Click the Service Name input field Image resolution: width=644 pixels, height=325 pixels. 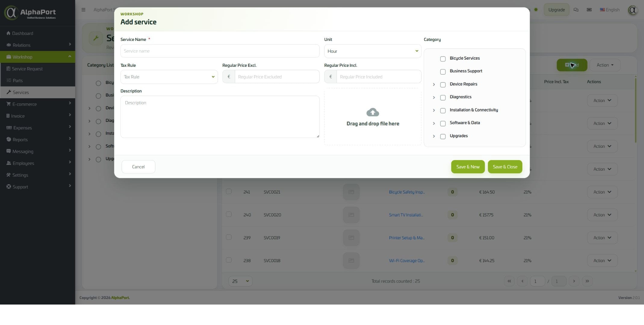tap(220, 51)
